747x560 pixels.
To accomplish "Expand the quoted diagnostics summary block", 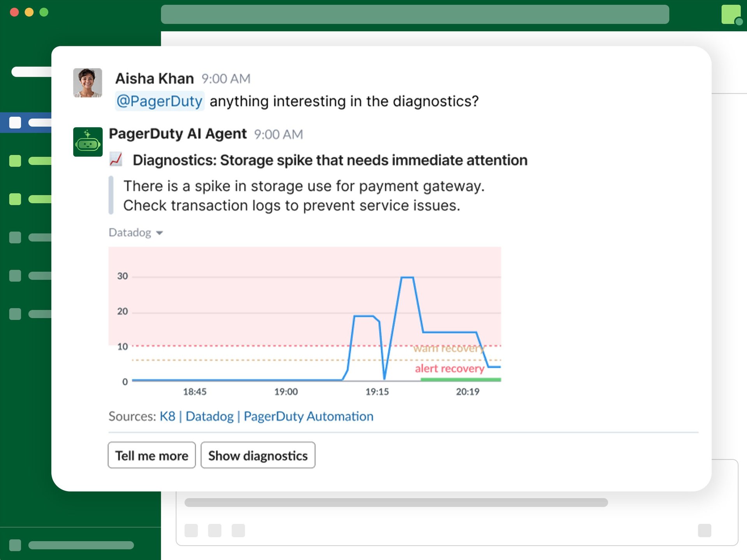I will tap(112, 196).
